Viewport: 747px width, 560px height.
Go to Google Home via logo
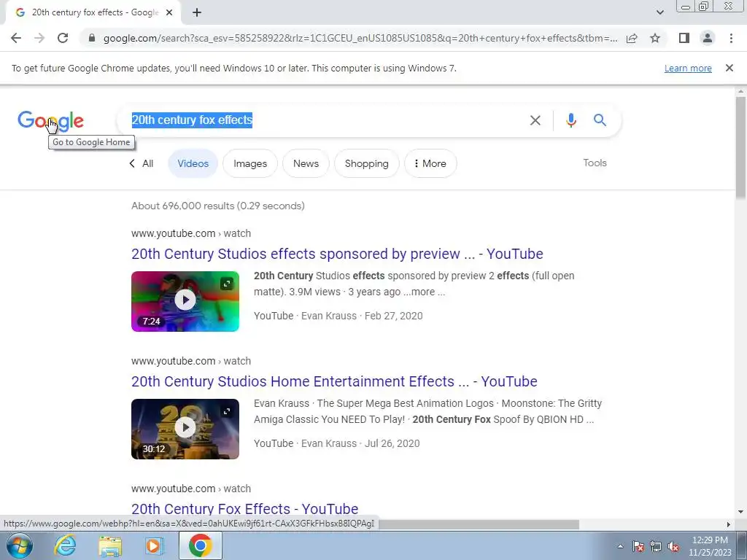point(50,120)
